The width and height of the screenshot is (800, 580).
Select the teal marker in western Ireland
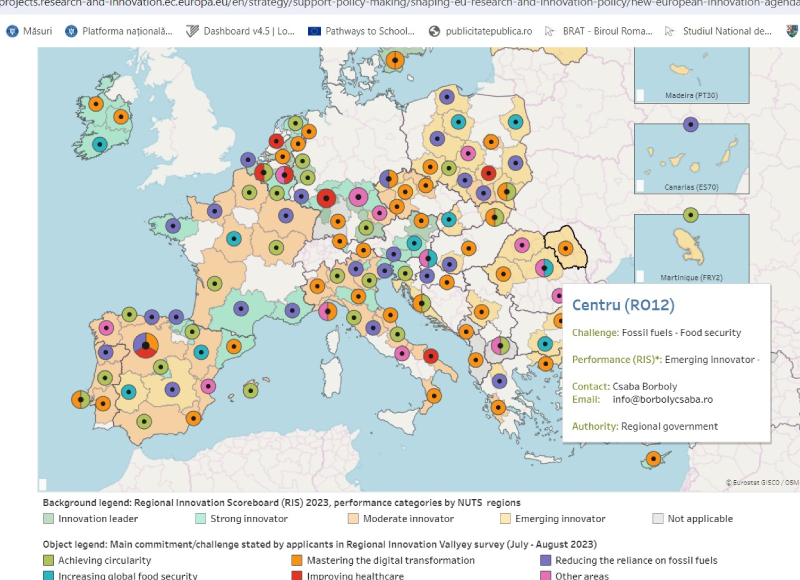pos(100,145)
